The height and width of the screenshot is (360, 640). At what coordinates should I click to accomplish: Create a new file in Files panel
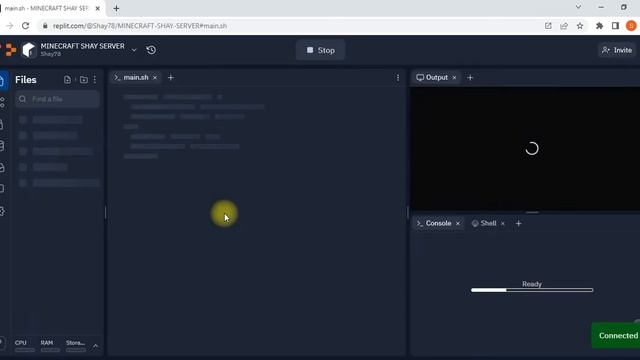pyautogui.click(x=67, y=80)
